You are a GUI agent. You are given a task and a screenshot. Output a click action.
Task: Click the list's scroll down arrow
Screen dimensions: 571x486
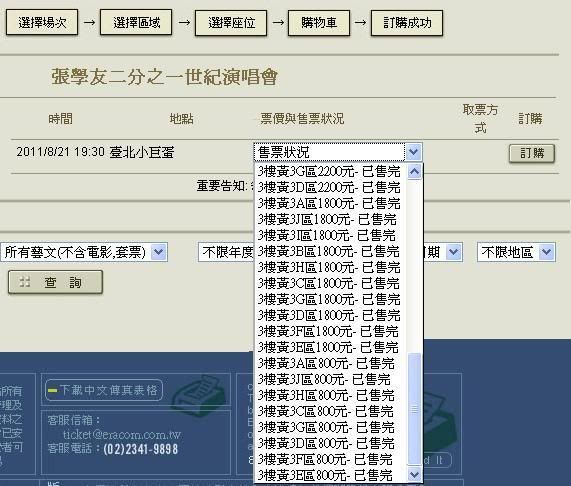pos(414,474)
